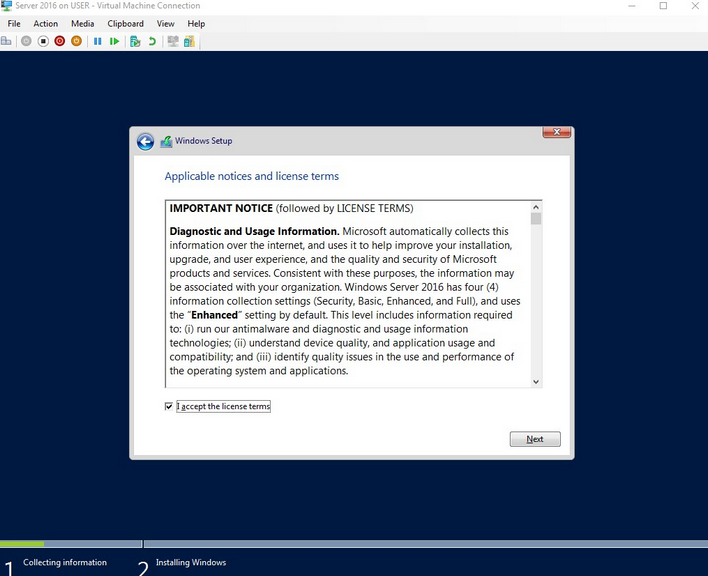Maximize the Virtual Machine Connection window
Image resolution: width=708 pixels, height=576 pixels.
click(x=663, y=6)
